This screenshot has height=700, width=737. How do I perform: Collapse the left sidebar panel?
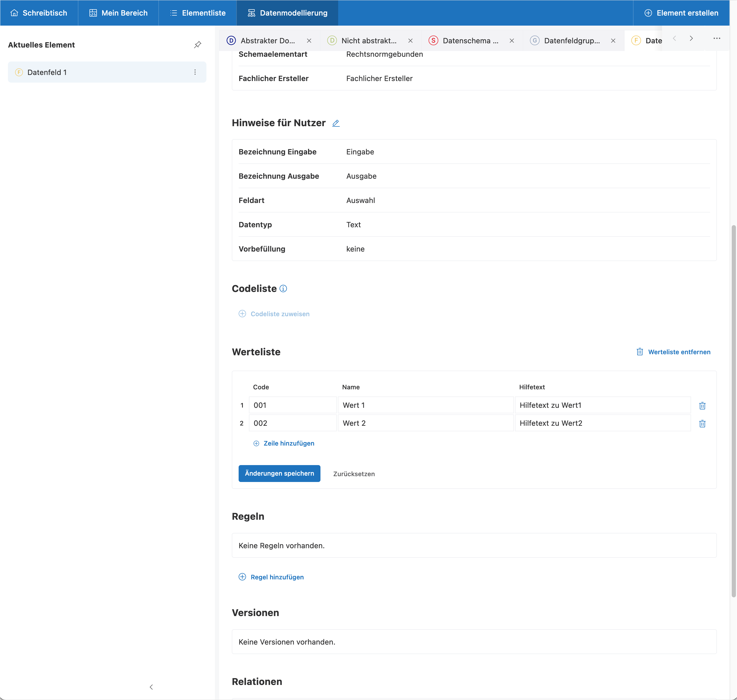pyautogui.click(x=151, y=687)
